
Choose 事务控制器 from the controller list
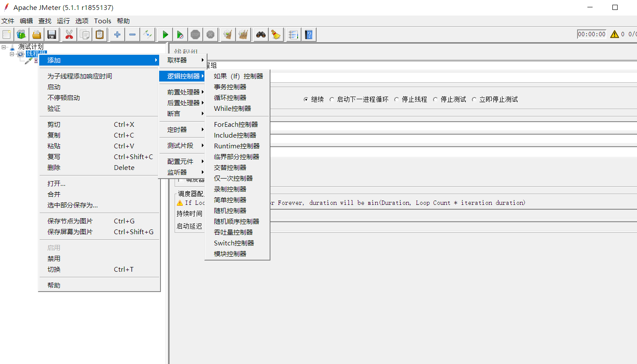coord(238,87)
